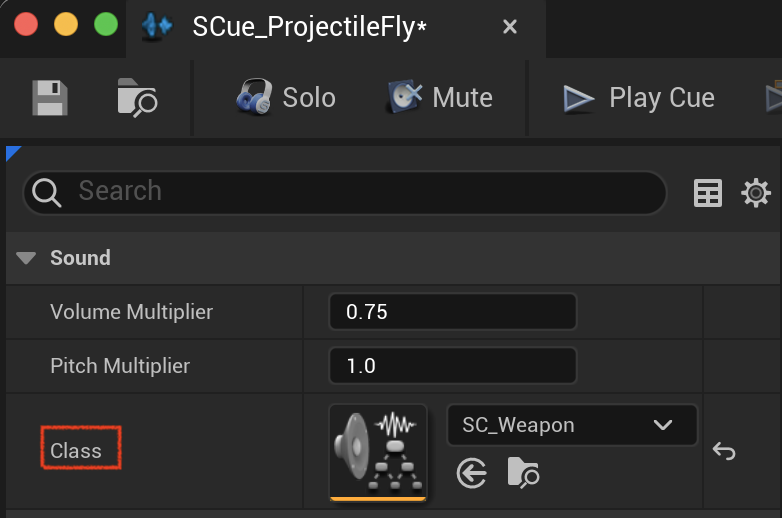Open the details settings gear icon
Viewport: 782px width, 518px height.
tap(755, 193)
